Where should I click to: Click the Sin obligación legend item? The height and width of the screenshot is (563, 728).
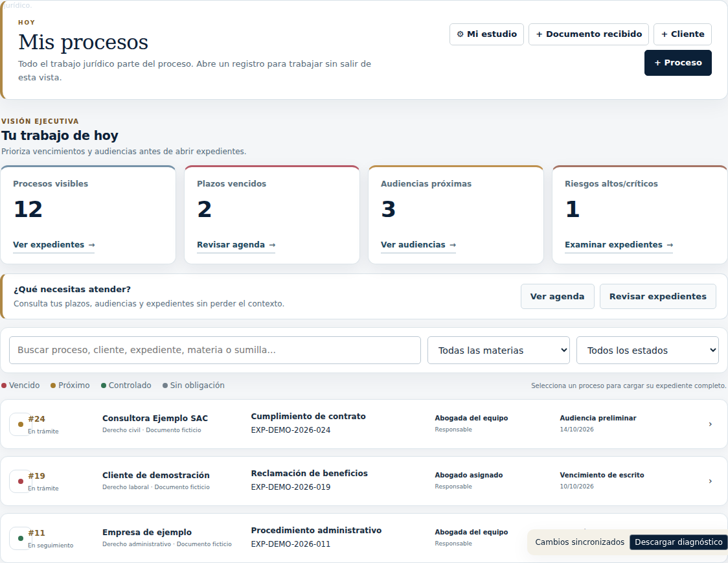[x=194, y=385]
